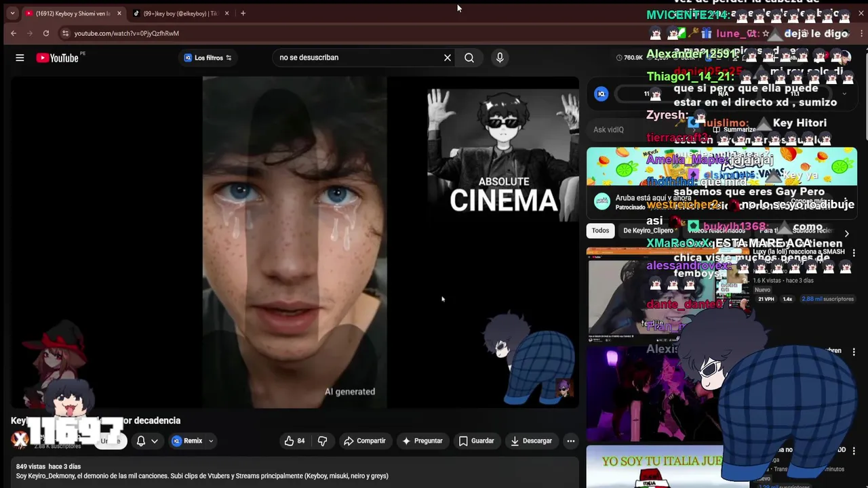Open the site information icon in the address bar
Viewport: 868px width, 488px height.
(65, 33)
